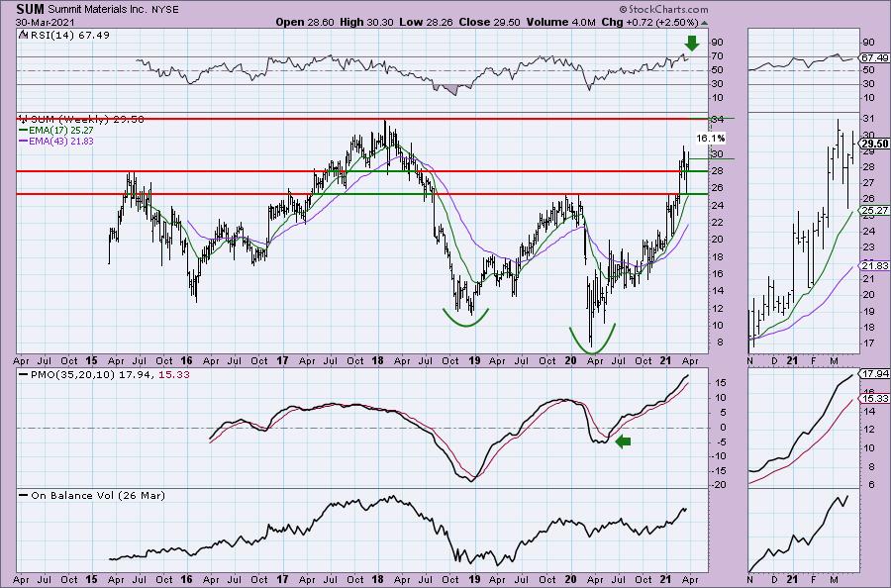Click the SUM (Weekly) price label
Screen dimensions: 891x588
(87, 120)
